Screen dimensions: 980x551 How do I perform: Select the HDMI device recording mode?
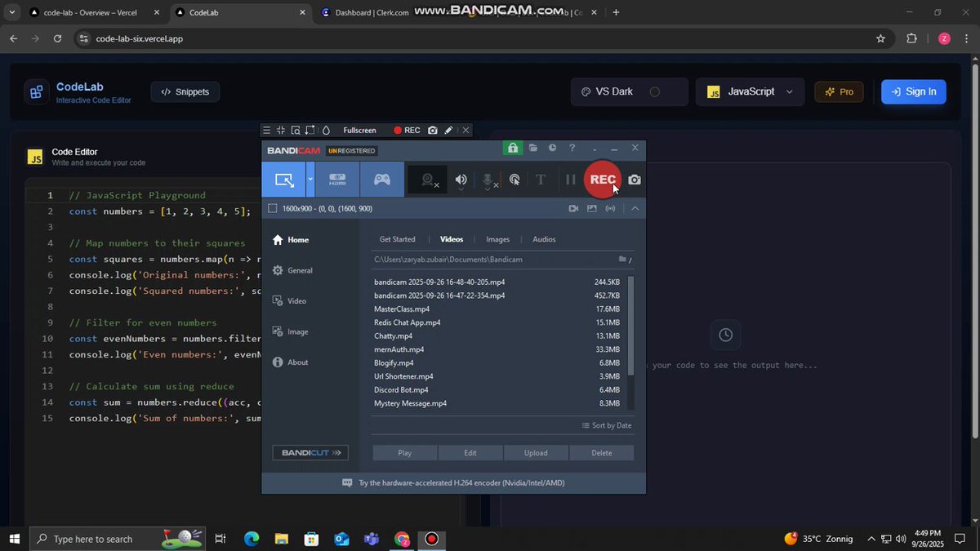pos(337,180)
